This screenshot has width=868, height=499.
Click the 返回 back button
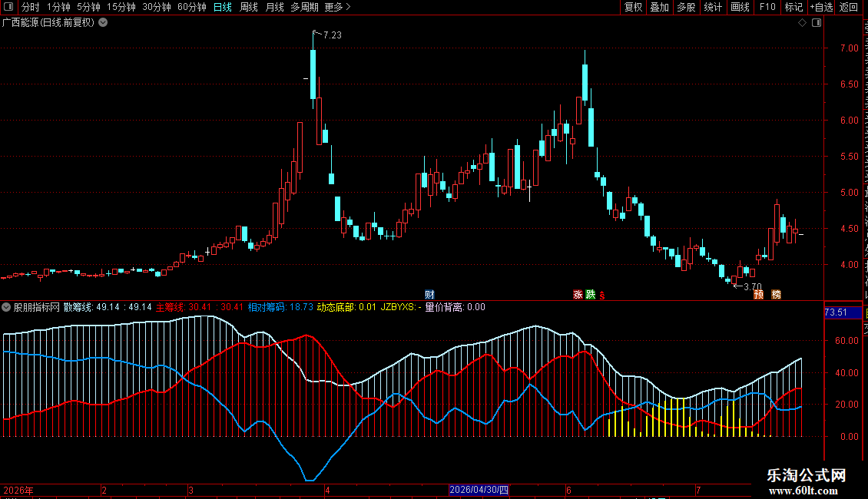pyautogui.click(x=848, y=7)
